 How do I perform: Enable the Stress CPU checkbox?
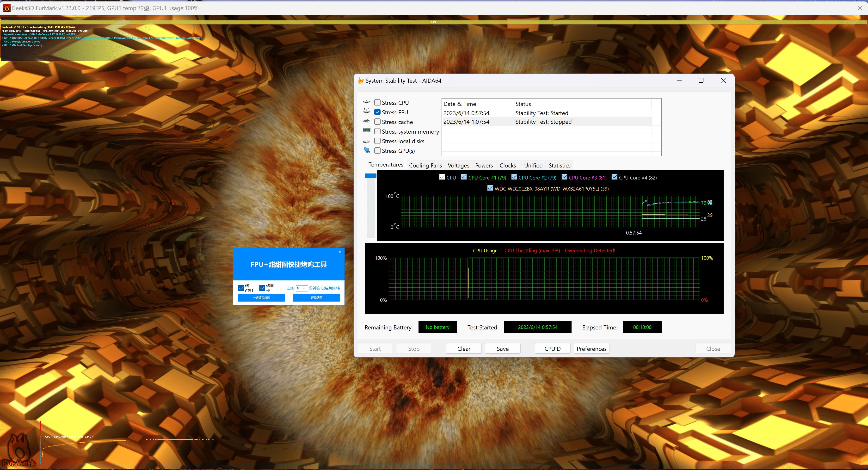377,102
